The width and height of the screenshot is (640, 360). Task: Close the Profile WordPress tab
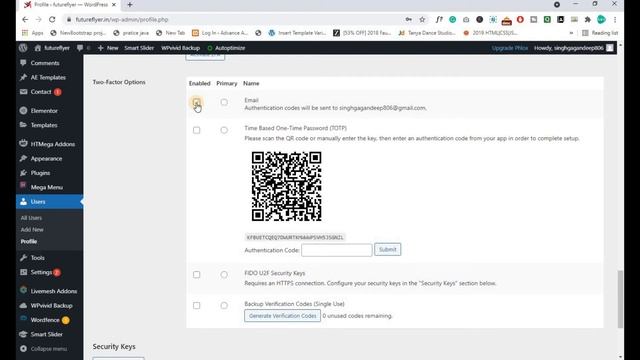coord(113,5)
